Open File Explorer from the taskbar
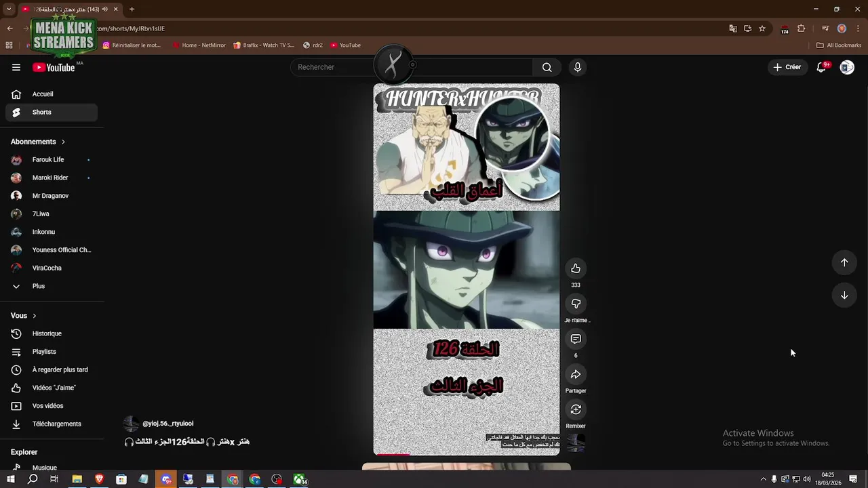 coord(77,479)
